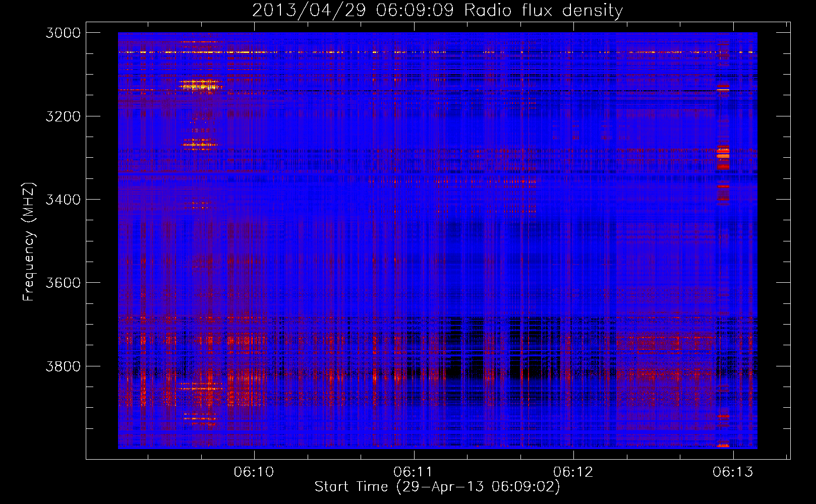Image resolution: width=816 pixels, height=504 pixels.
Task: Click the 3200 frequency tick label
Action: click(x=63, y=116)
